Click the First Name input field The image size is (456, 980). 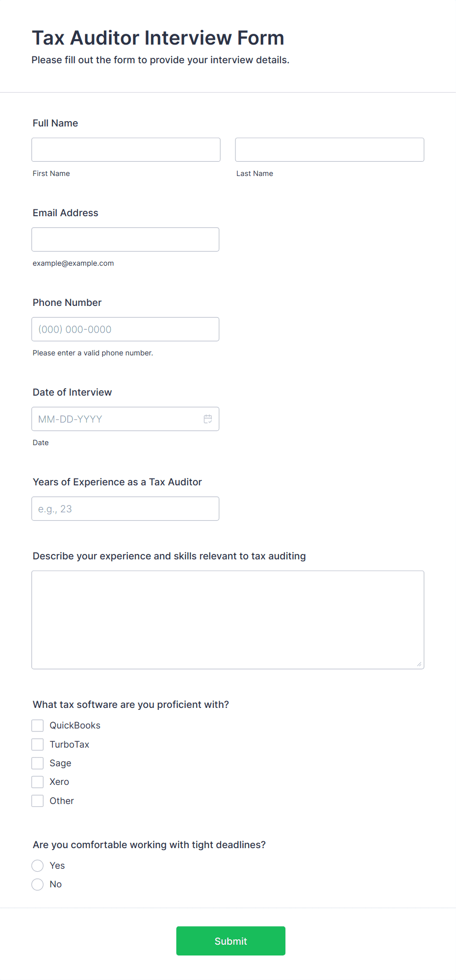(126, 150)
